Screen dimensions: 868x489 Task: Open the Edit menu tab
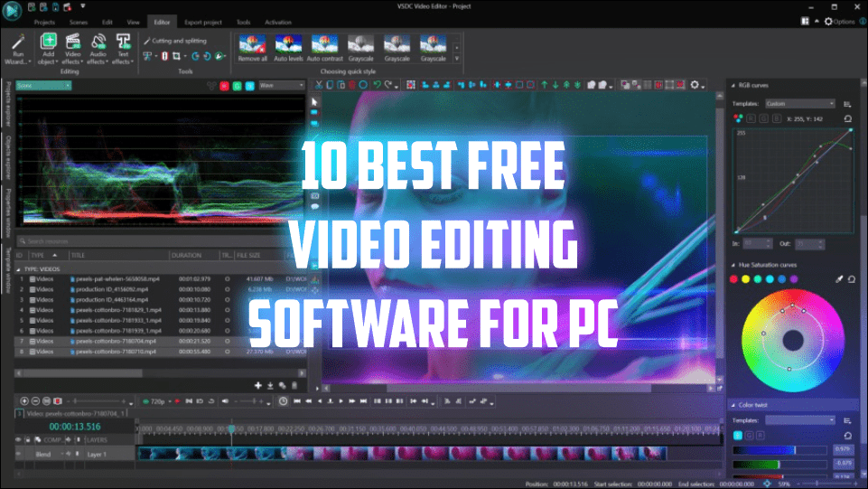pos(107,23)
